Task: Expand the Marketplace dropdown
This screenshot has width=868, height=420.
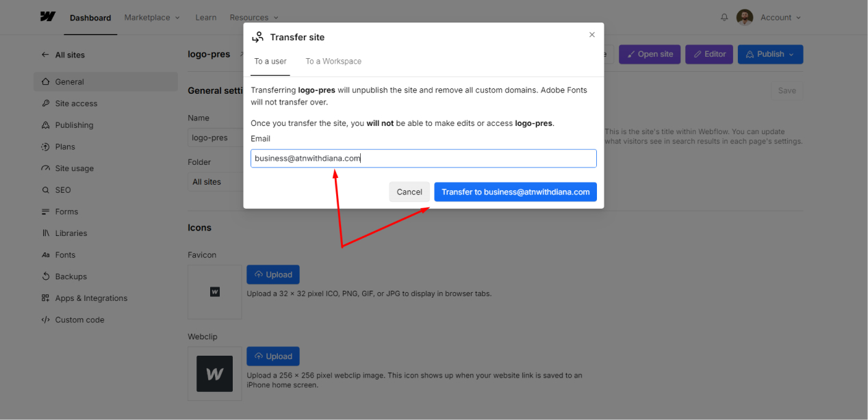Action: [x=152, y=17]
